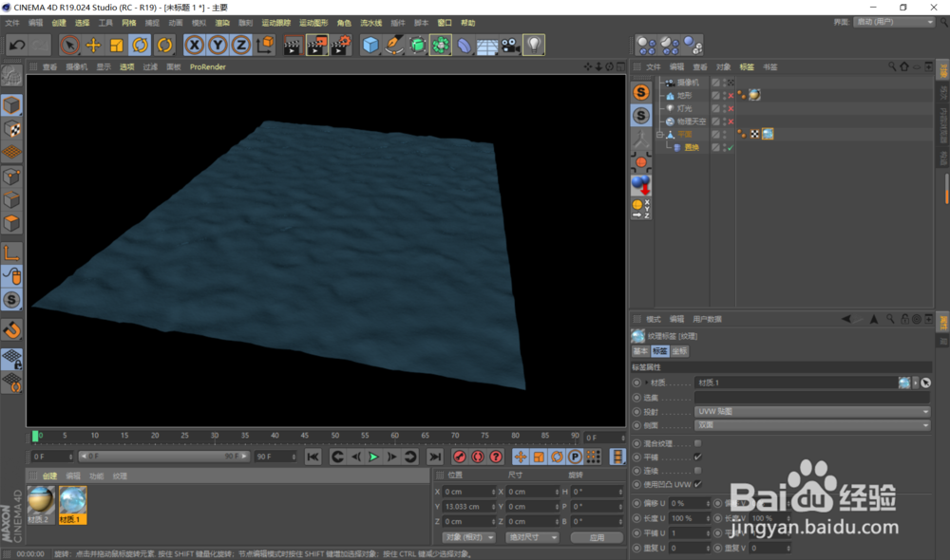Screen dimensions: 950x560
Task: Open the Subdivision Surface generator icon
Action: 417,45
